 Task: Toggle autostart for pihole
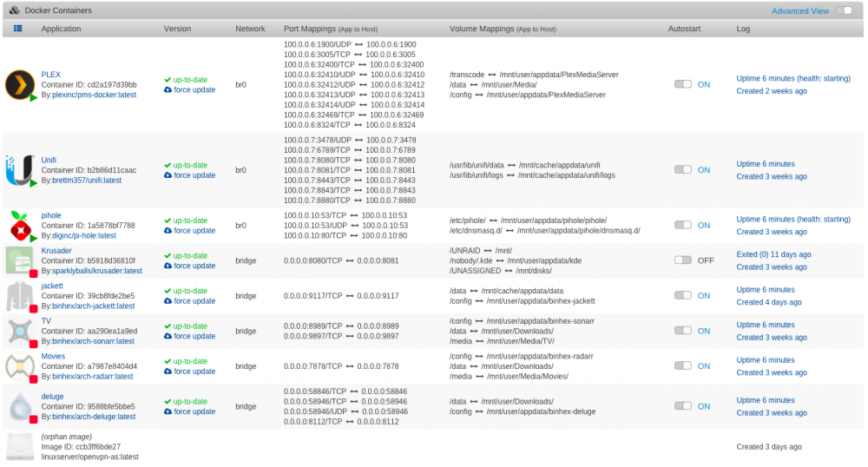[682, 225]
